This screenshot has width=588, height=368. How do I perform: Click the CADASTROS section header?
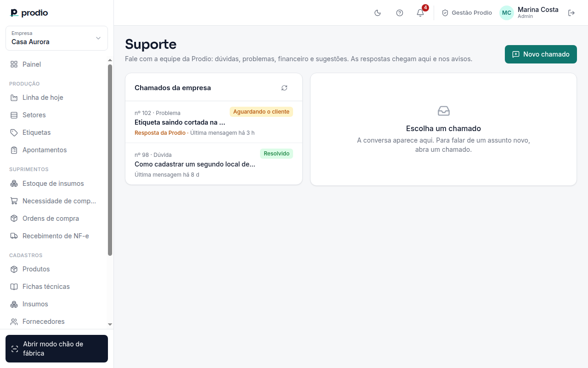(26, 255)
